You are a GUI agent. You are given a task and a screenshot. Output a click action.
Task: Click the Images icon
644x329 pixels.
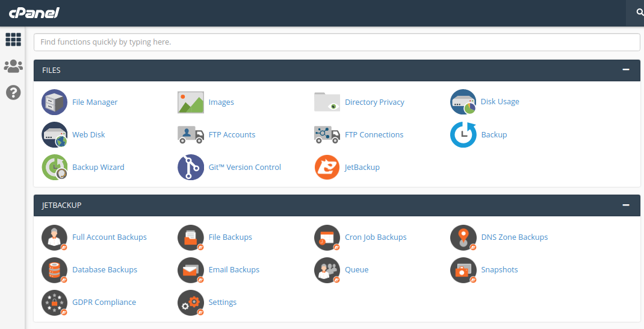(x=191, y=102)
